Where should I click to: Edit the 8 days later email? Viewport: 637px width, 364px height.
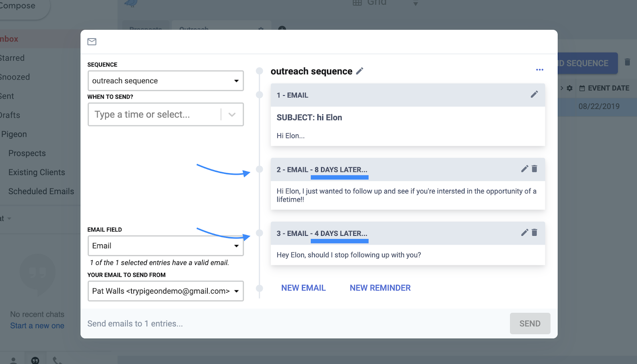point(524,169)
